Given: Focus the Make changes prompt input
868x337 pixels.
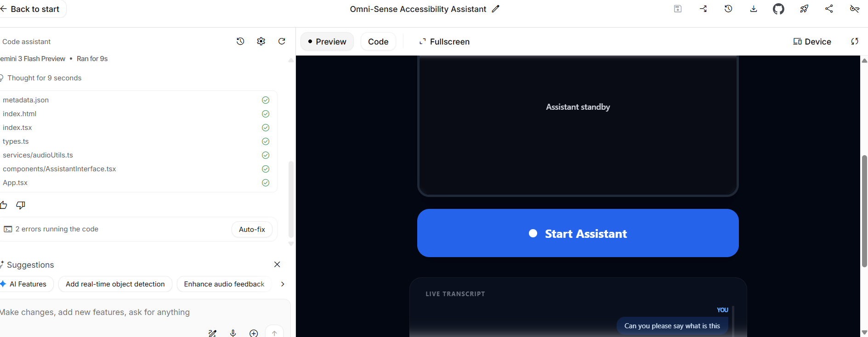Looking at the screenshot, I should (x=142, y=312).
